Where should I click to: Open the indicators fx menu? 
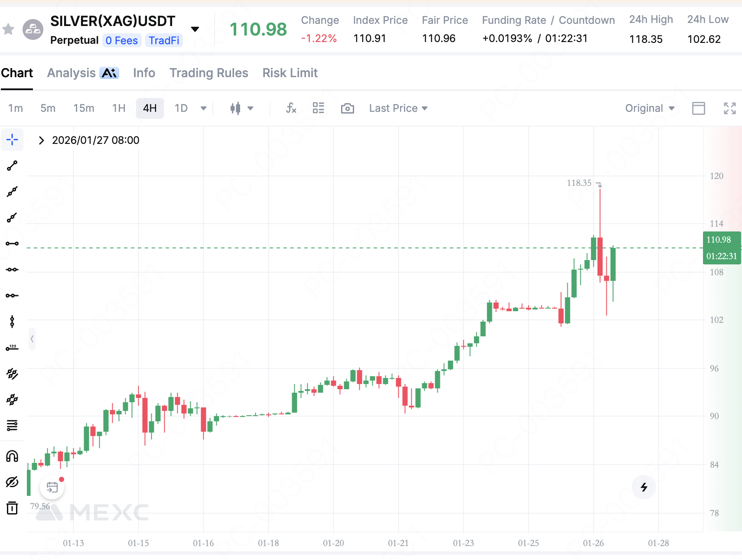tap(291, 108)
